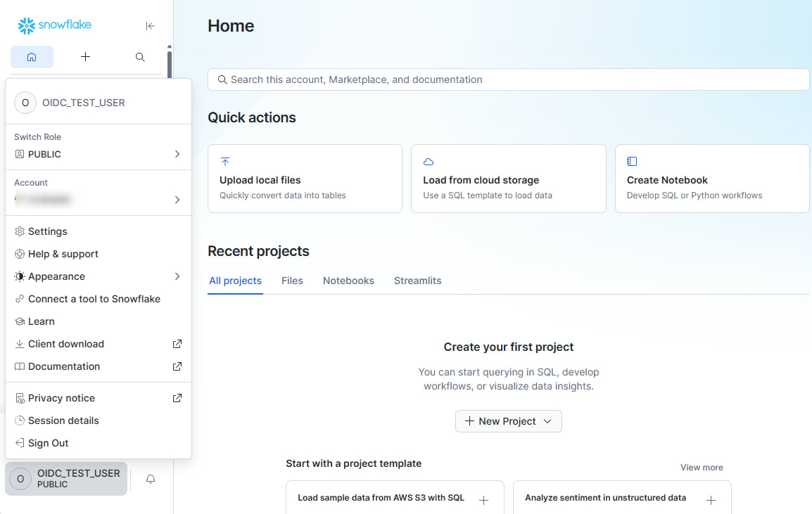Click the link icon for Connect a tool

pyautogui.click(x=20, y=299)
